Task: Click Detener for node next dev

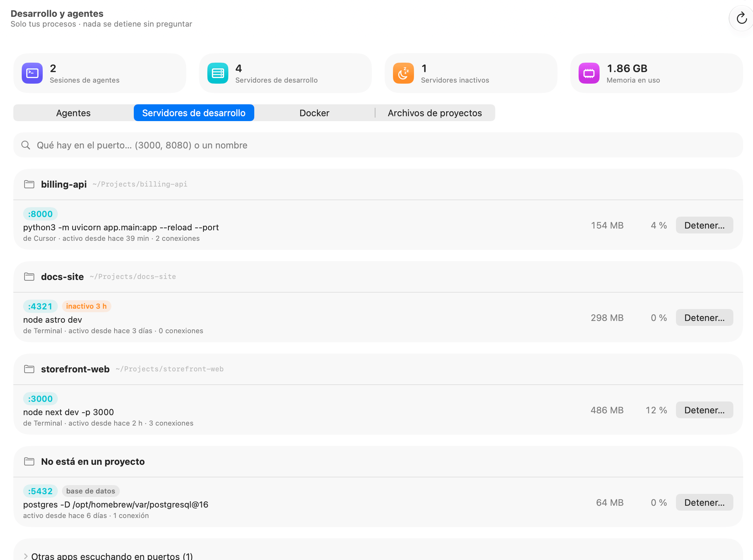Action: (x=704, y=410)
